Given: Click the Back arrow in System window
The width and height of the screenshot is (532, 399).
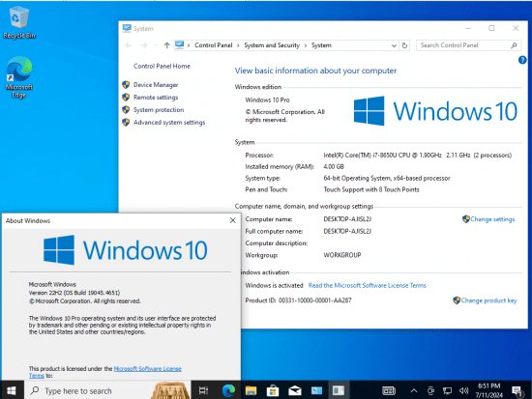Looking at the screenshot, I should pos(129,45).
